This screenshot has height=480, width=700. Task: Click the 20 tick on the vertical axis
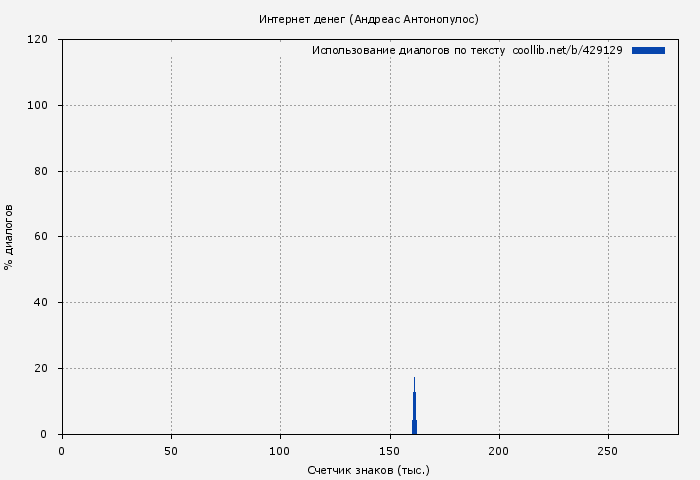pyautogui.click(x=42, y=369)
